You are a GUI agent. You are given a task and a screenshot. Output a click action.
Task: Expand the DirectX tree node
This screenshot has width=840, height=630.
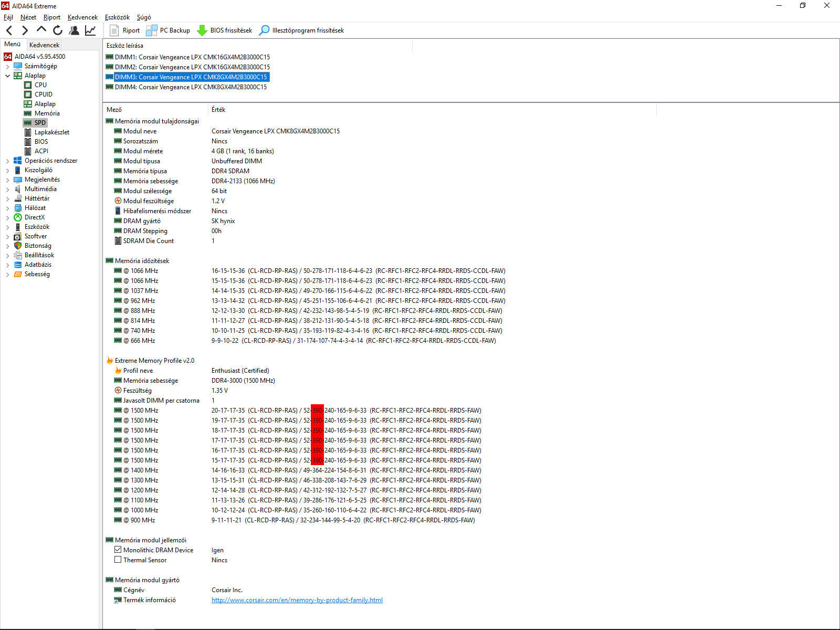point(7,217)
